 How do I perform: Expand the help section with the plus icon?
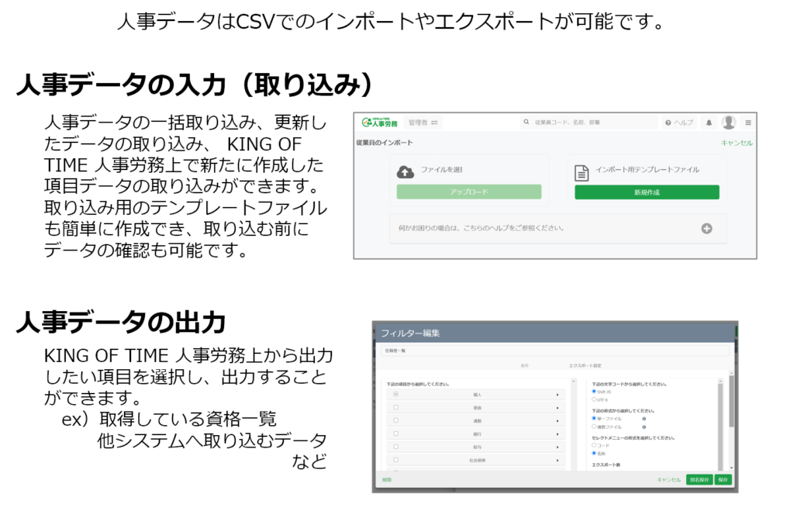tap(706, 229)
